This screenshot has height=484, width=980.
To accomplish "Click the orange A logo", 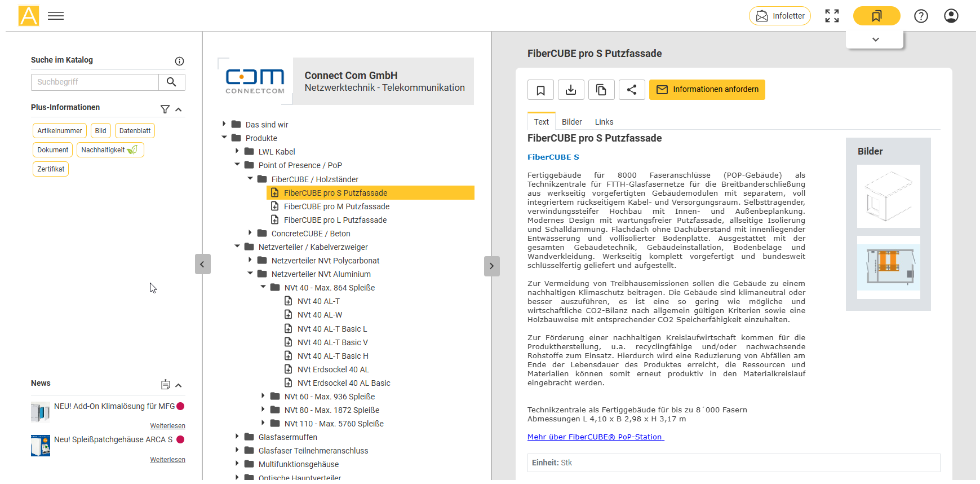I will (29, 16).
